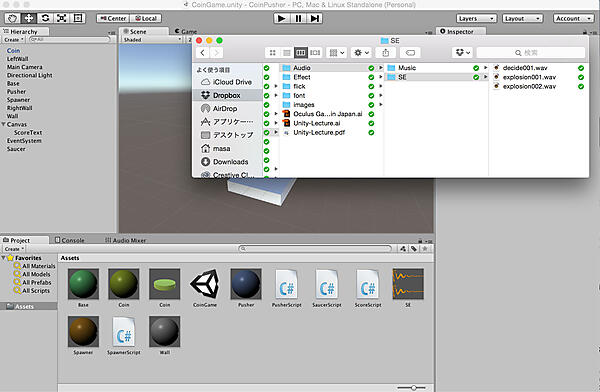Image resolution: width=600 pixels, height=392 pixels.
Task: Go back in Finder window
Action: tap(202, 53)
